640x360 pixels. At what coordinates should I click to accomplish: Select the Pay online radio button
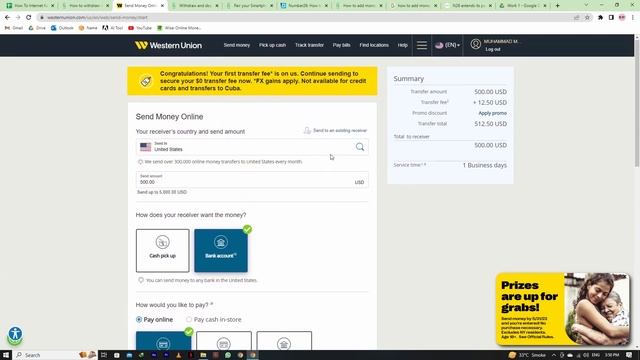click(x=139, y=320)
